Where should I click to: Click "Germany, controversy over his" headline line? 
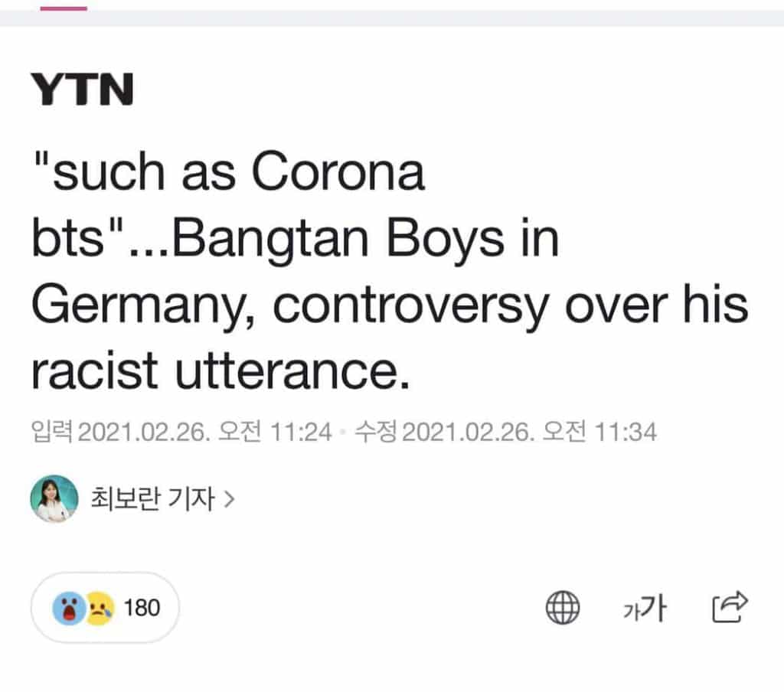(x=389, y=305)
